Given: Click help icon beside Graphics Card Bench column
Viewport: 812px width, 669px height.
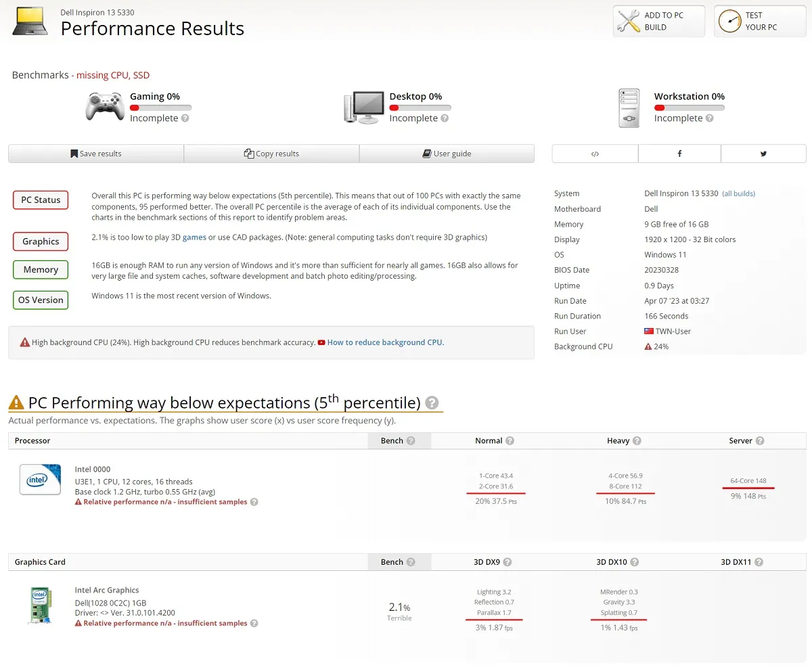Looking at the screenshot, I should point(410,562).
